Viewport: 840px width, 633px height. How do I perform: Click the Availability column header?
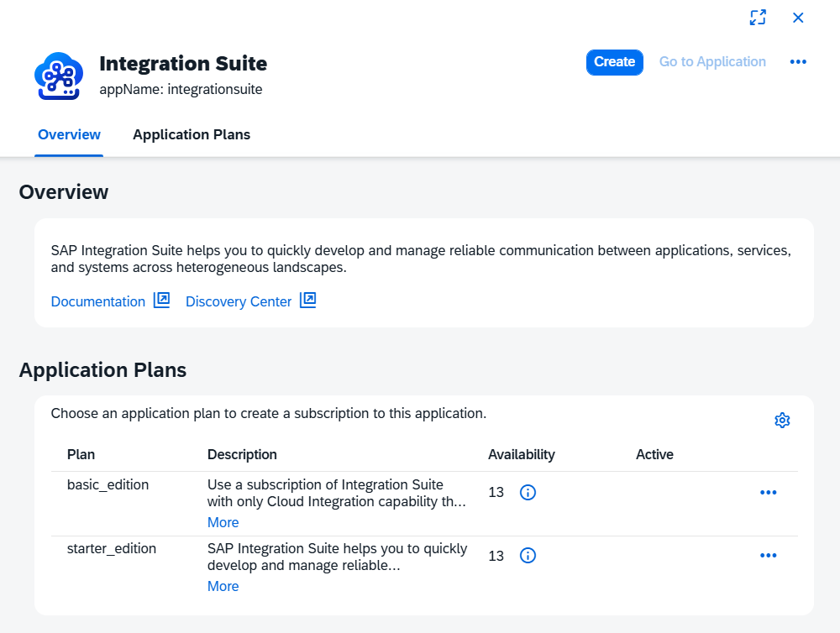522,455
